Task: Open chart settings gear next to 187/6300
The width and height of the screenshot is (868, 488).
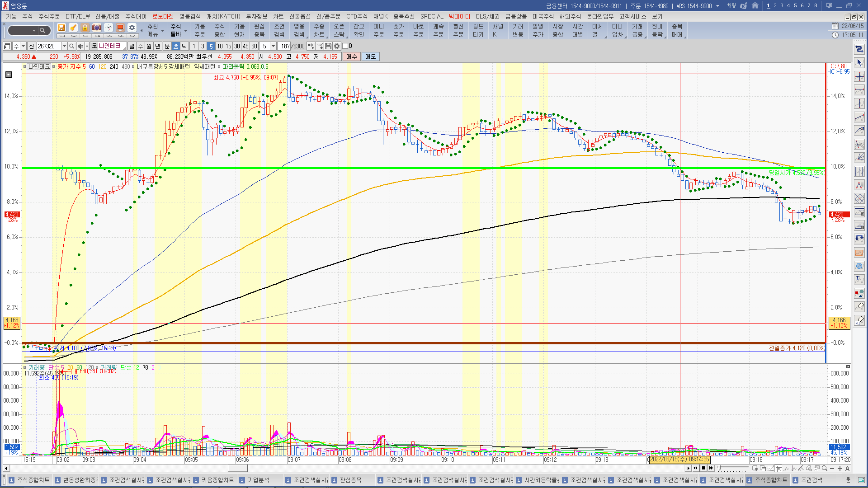Action: click(337, 46)
